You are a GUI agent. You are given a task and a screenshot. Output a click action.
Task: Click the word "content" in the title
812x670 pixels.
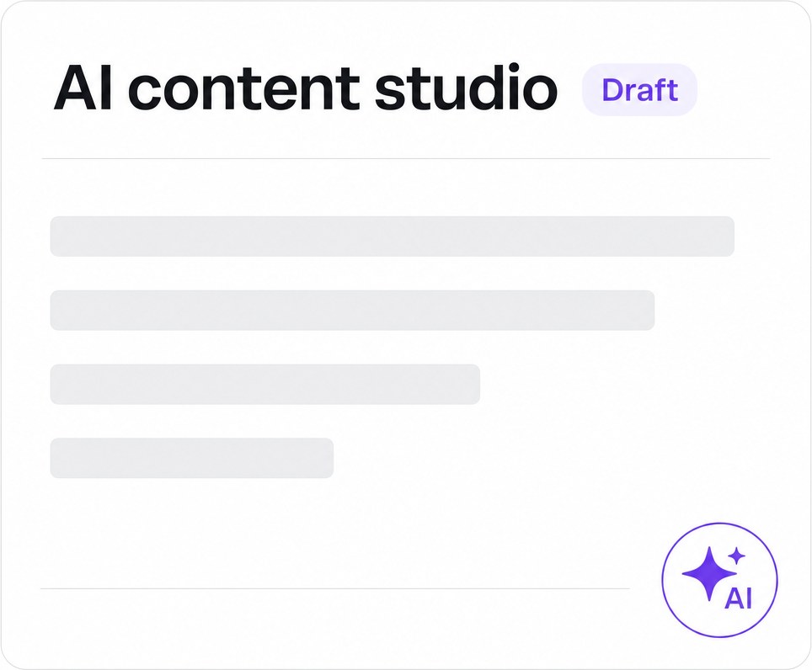tap(243, 89)
